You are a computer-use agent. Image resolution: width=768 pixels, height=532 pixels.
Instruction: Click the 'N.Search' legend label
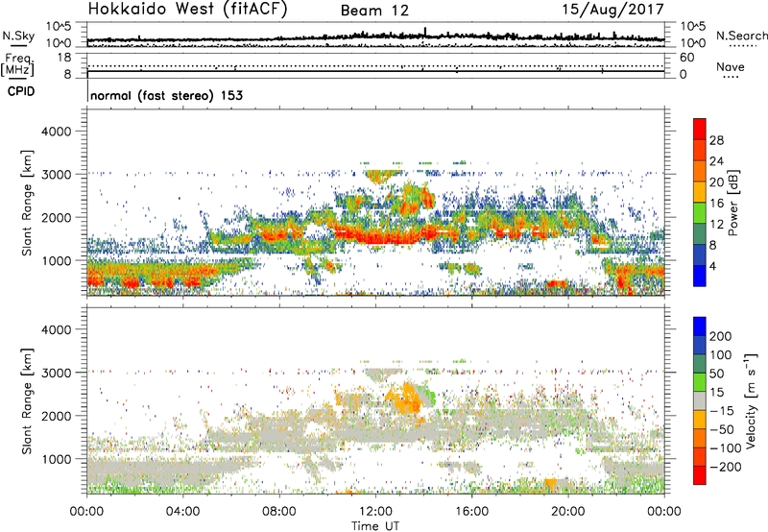point(741,36)
